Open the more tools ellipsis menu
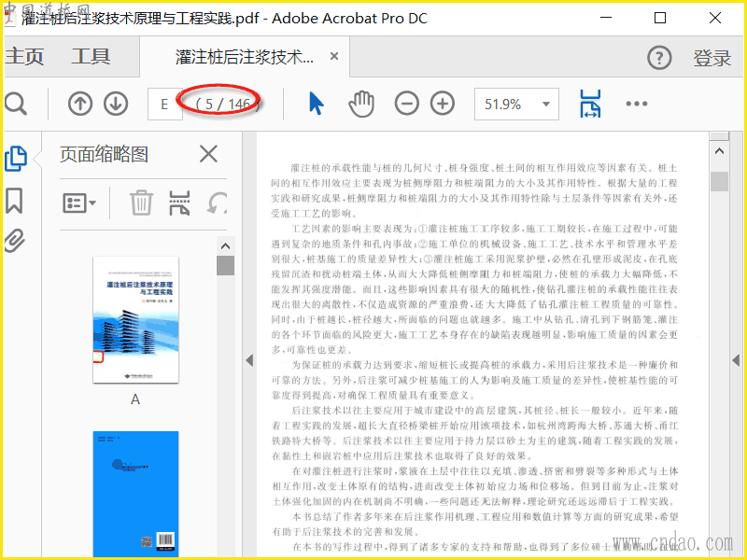This screenshot has width=747, height=560. (x=637, y=104)
